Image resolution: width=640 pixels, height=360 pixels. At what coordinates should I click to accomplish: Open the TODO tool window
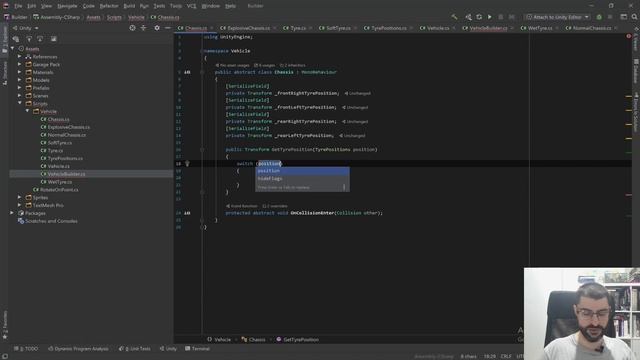26,349
